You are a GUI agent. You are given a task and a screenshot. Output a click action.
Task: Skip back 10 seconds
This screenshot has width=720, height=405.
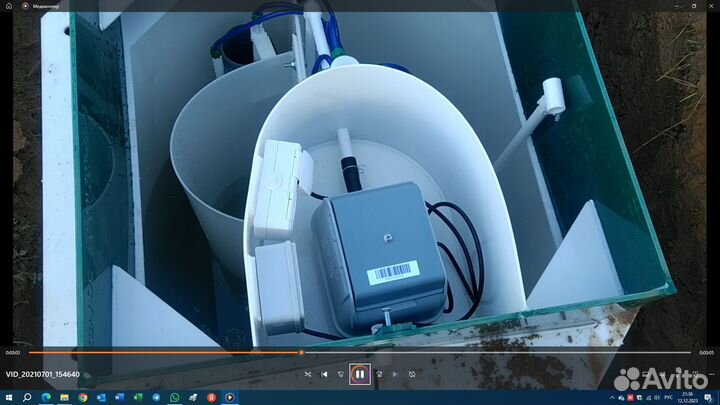(341, 374)
